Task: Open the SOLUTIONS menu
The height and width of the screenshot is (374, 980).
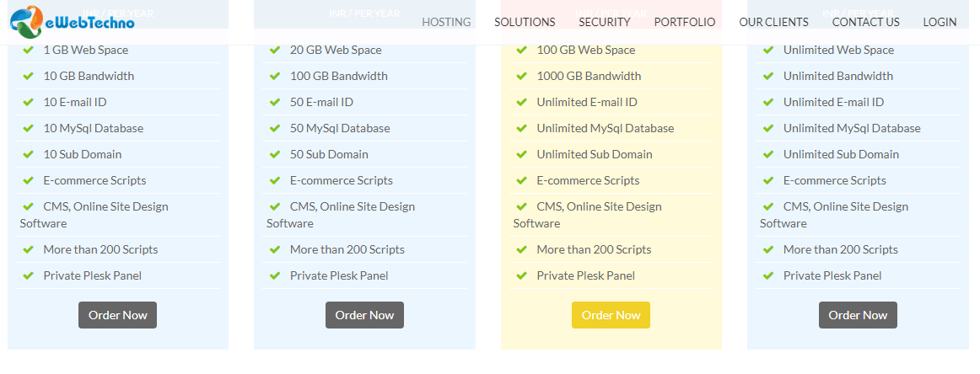Action: pyautogui.click(x=525, y=23)
